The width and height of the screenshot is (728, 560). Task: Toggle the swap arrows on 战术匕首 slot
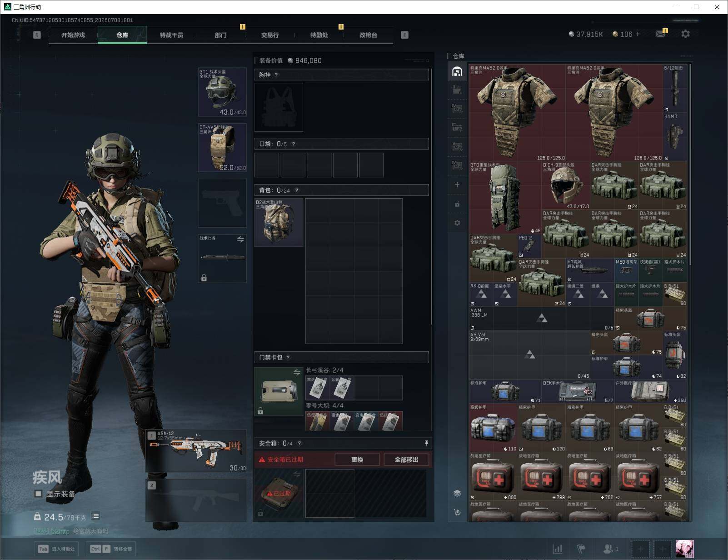pos(240,239)
